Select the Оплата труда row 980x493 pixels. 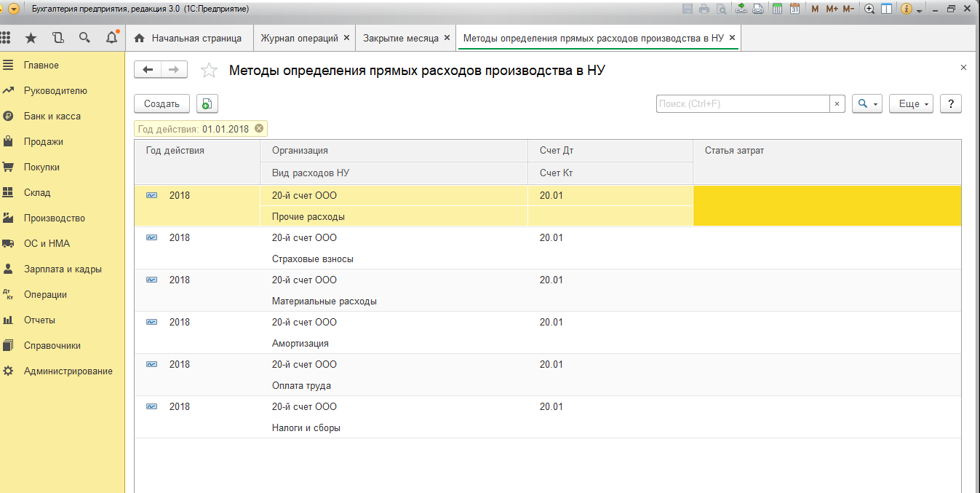pos(548,375)
